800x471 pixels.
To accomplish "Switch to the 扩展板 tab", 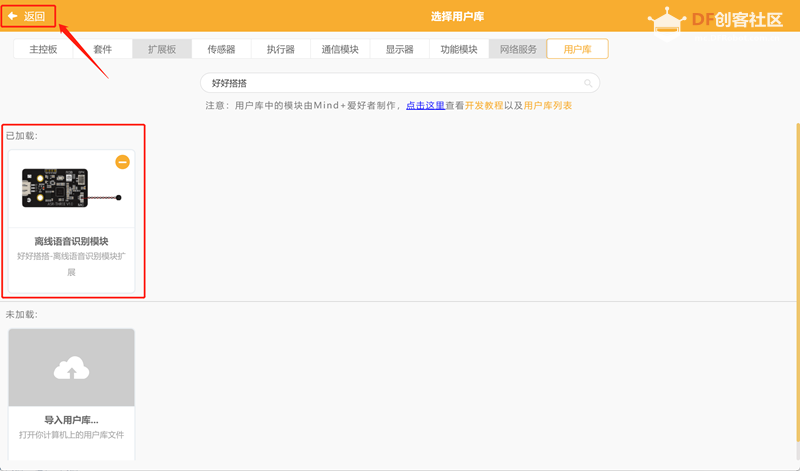I will (162, 49).
